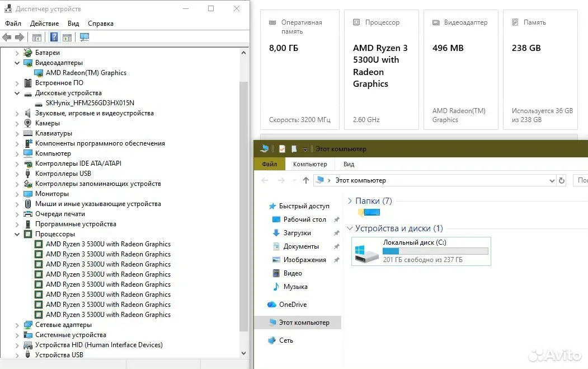This screenshot has height=369, width=588.
Task: Open the Файл menu in Device Manager
Action: (x=13, y=24)
